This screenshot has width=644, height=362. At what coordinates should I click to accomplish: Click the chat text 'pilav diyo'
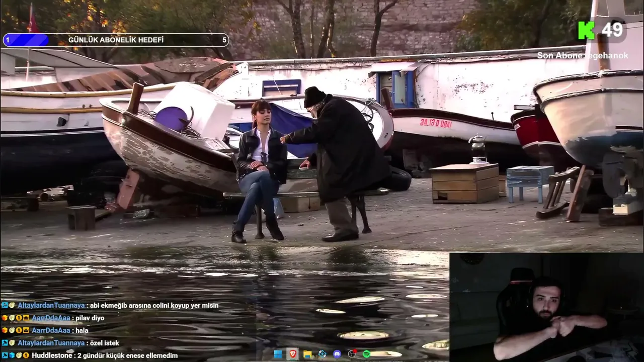click(x=90, y=318)
